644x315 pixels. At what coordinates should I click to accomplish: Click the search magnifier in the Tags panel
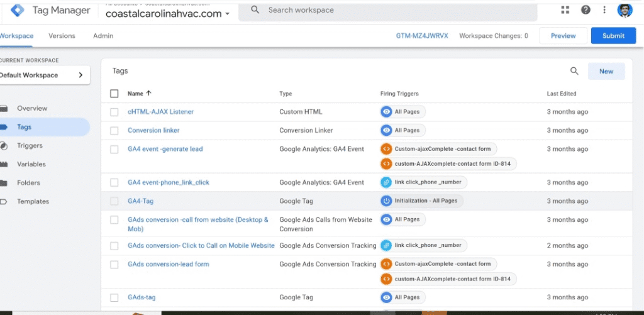tap(574, 71)
